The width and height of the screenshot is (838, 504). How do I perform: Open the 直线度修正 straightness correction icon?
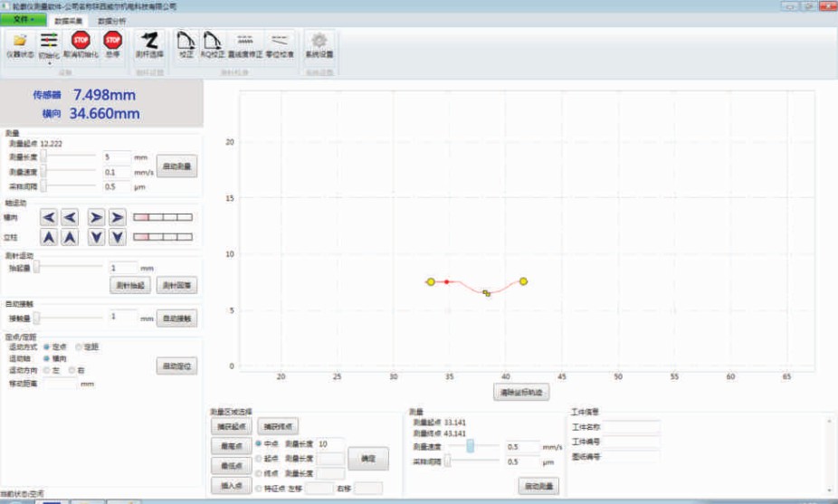[x=244, y=43]
